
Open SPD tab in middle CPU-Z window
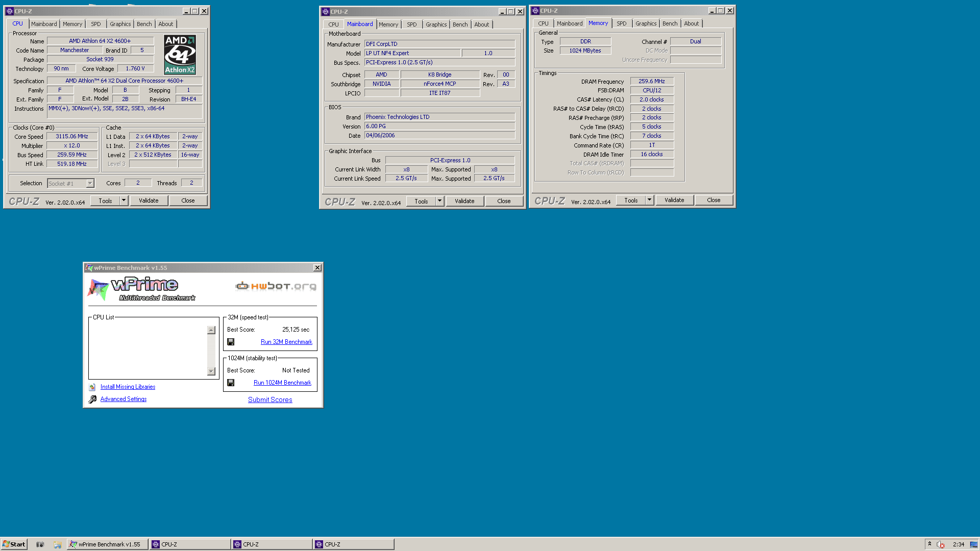pyautogui.click(x=412, y=24)
